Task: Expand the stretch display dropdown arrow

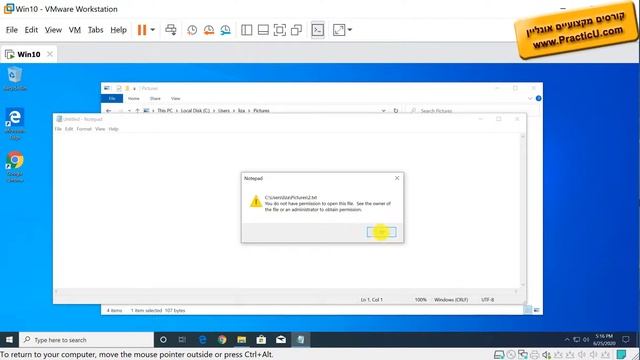Action: coord(350,30)
